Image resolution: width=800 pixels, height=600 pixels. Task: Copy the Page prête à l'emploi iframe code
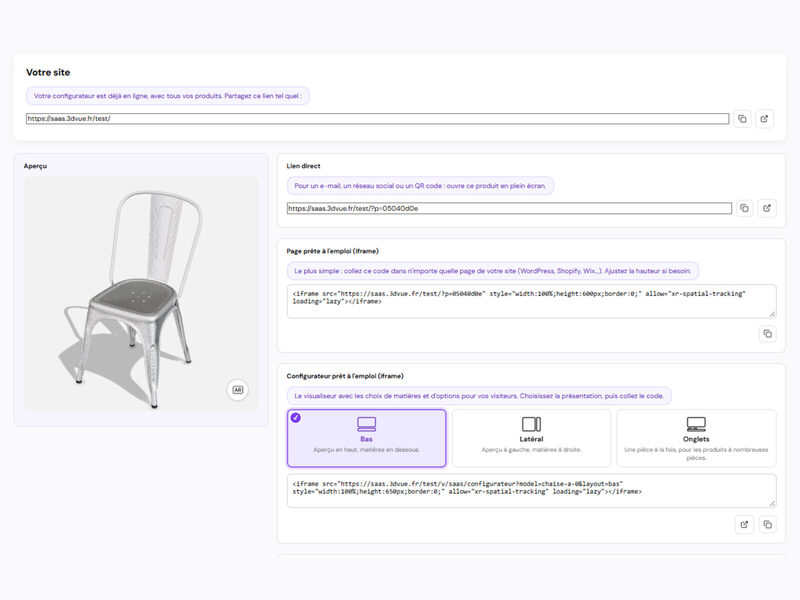click(x=767, y=334)
